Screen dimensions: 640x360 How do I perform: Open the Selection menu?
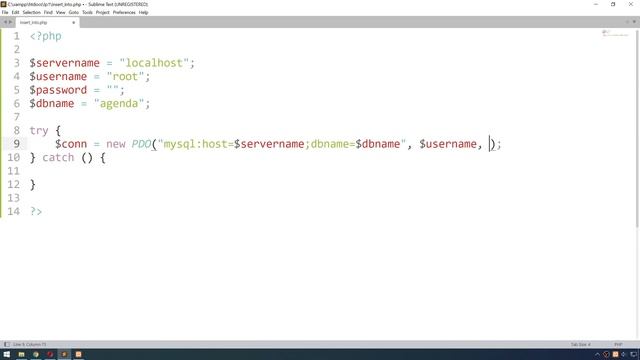pyautogui.click(x=31, y=13)
